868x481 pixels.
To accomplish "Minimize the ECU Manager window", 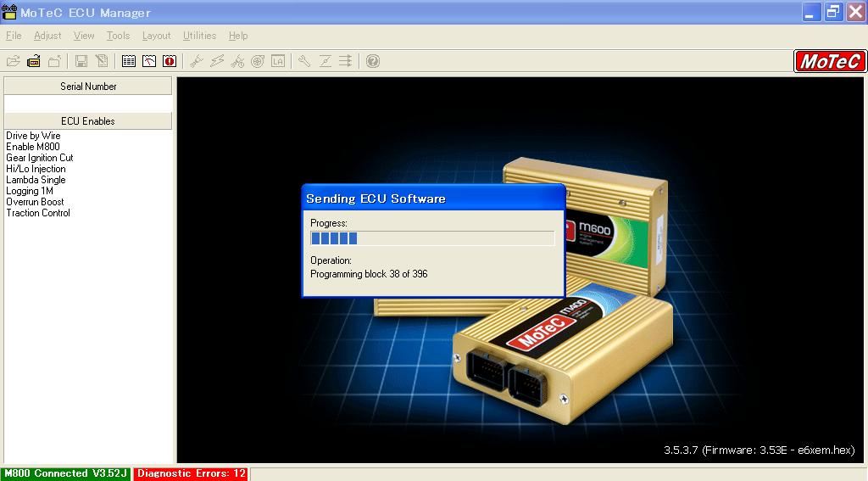I will (811, 12).
